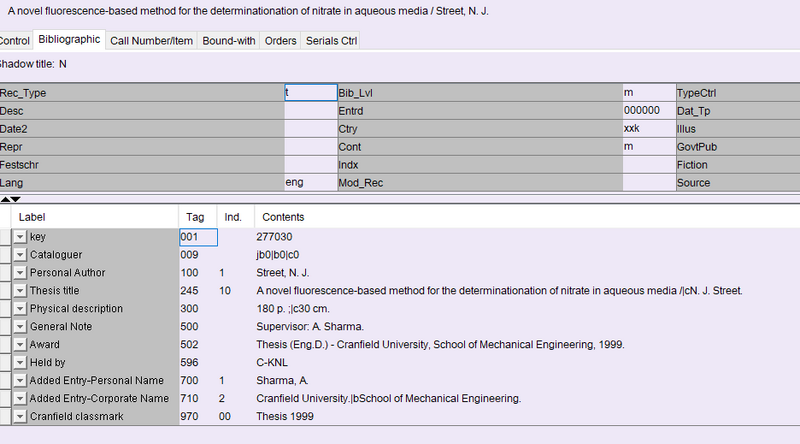Click indicator 10 in Thesis title row
This screenshot has width=800, height=444.
tap(225, 291)
